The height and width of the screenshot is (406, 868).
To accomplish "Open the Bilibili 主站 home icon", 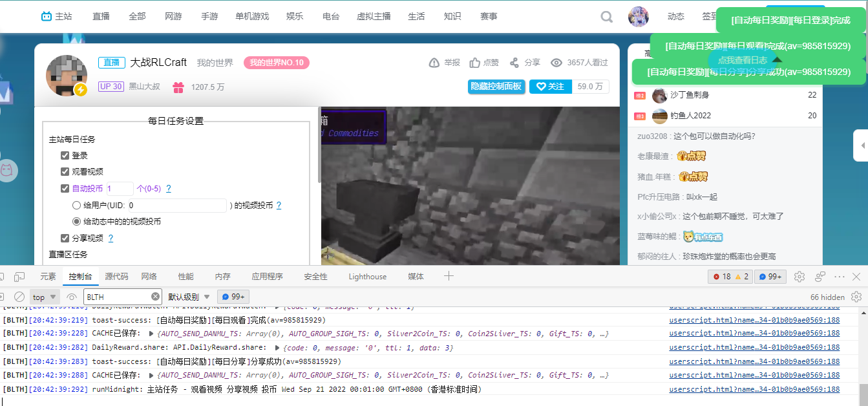I will pos(47,16).
